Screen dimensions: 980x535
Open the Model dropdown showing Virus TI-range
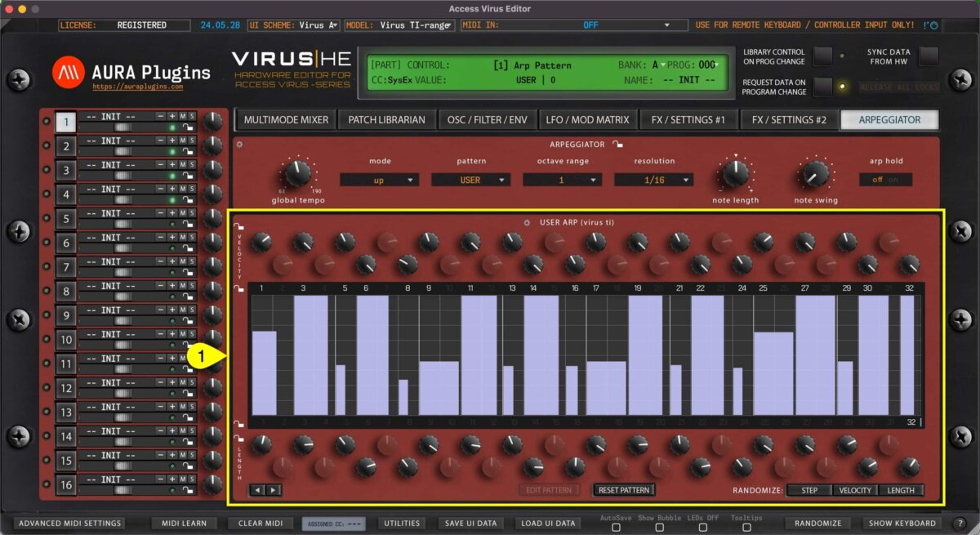[400, 25]
